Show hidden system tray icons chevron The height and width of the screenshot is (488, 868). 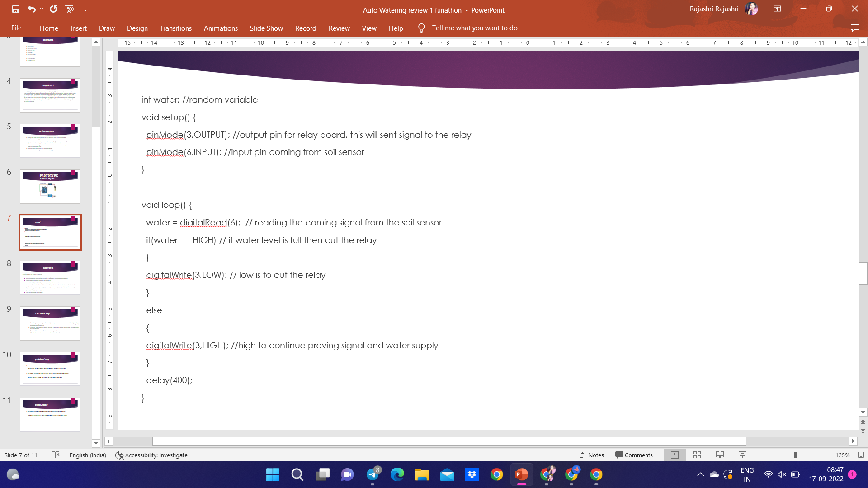[x=700, y=474]
